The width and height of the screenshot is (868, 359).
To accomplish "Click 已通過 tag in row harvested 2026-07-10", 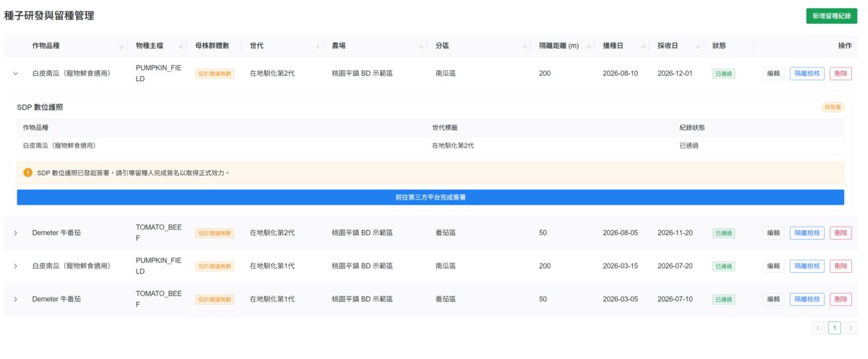I will (723, 300).
